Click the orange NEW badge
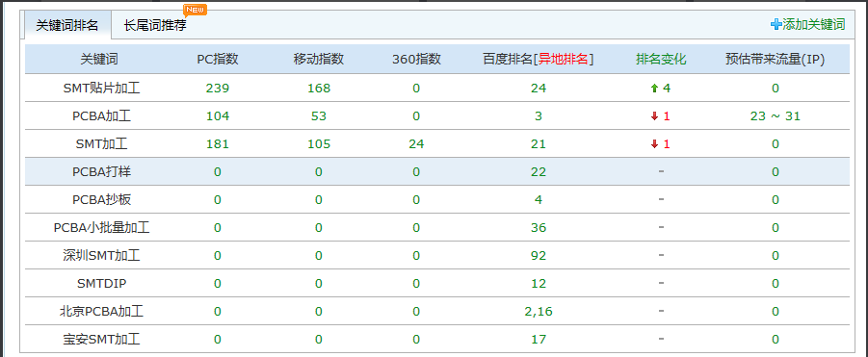Screen dimensions: 868x357 click(195, 10)
